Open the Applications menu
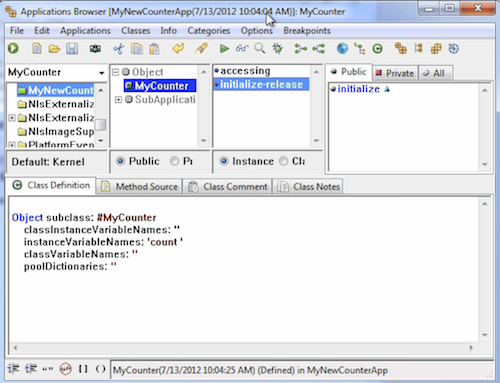Screen dimensions: 500x383 [x=85, y=31]
